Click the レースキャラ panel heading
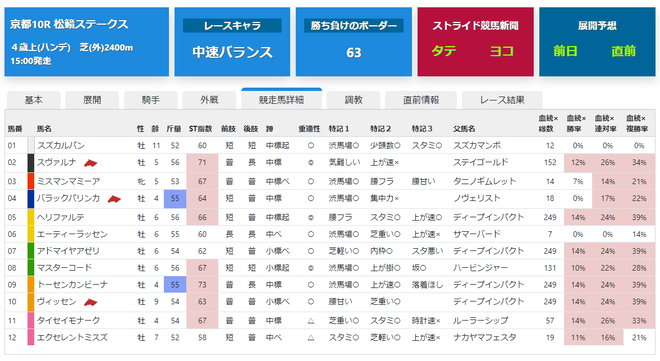660x361 pixels. (232, 26)
